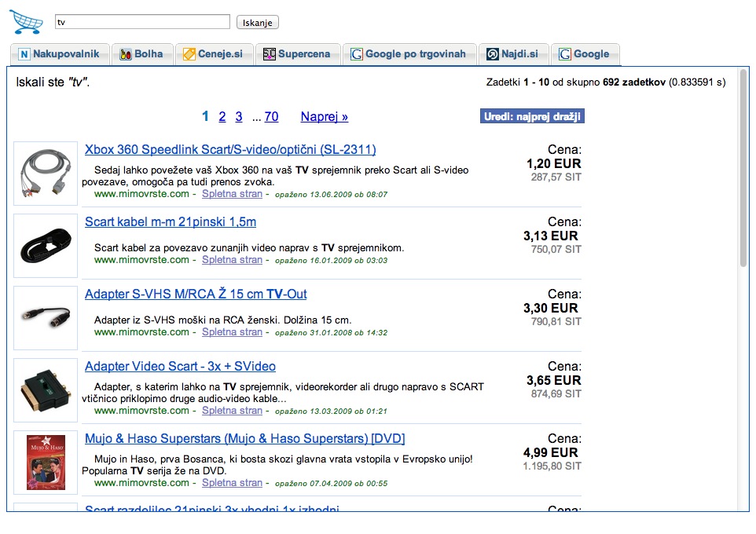Click the 3,65 EUR price
Image resolution: width=756 pixels, height=534 pixels.
(553, 381)
